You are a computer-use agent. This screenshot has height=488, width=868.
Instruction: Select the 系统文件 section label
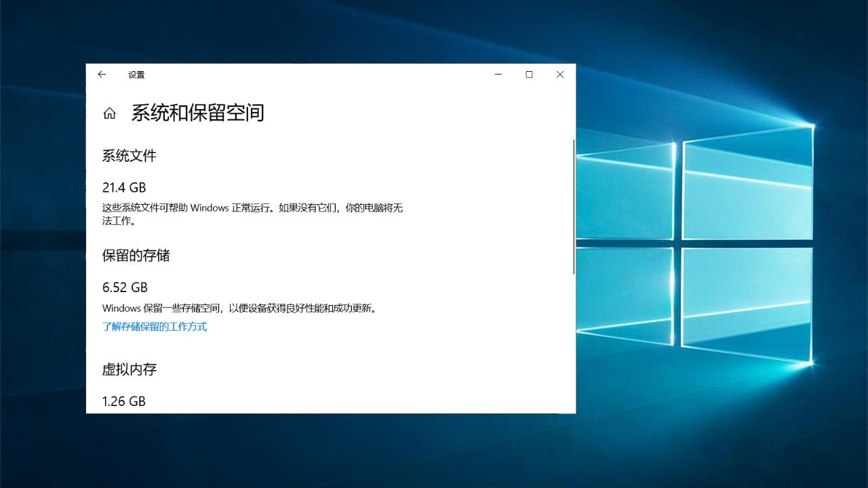pyautogui.click(x=129, y=156)
